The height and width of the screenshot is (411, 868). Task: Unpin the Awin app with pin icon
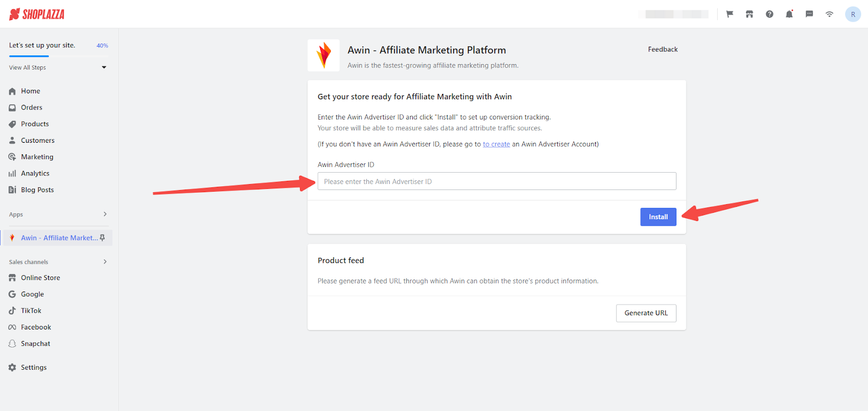coord(102,238)
